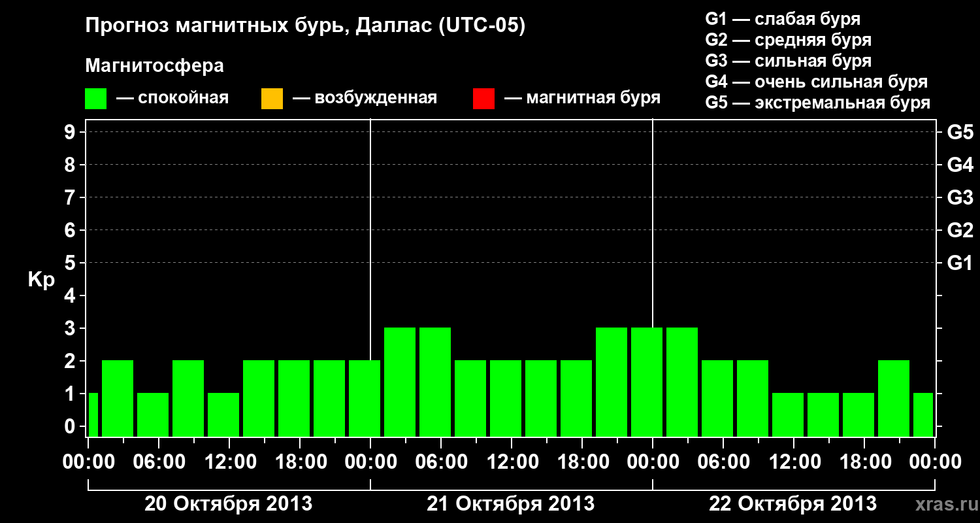The height and width of the screenshot is (523, 980).
Task: Click the 'G2 — средняя буря' description
Action: (x=788, y=39)
